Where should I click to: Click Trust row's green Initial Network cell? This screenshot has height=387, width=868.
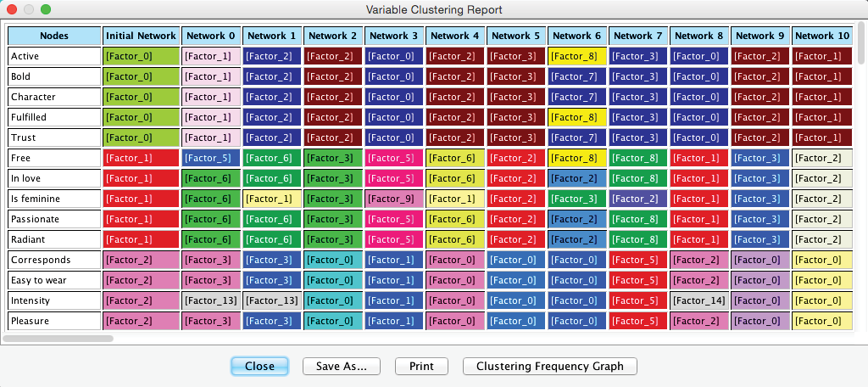coord(141,137)
